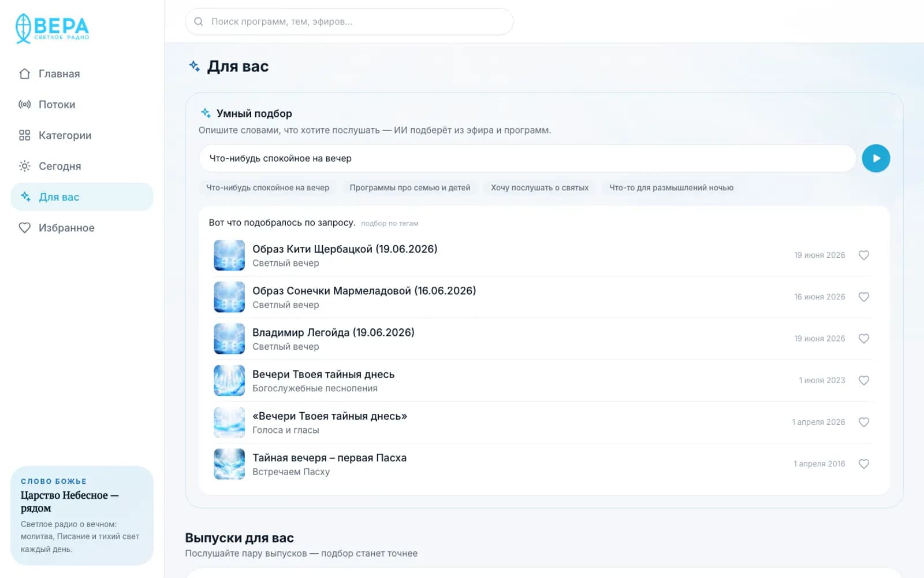This screenshot has width=924, height=578.
Task: Favorite 'Образ Сонечки Мармеладовой' with heart
Action: click(863, 297)
